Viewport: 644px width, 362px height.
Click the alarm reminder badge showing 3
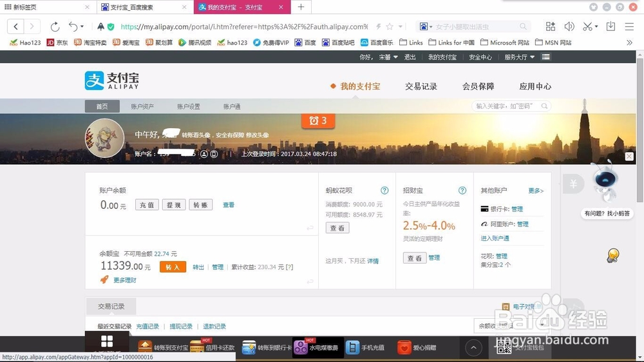(x=318, y=121)
